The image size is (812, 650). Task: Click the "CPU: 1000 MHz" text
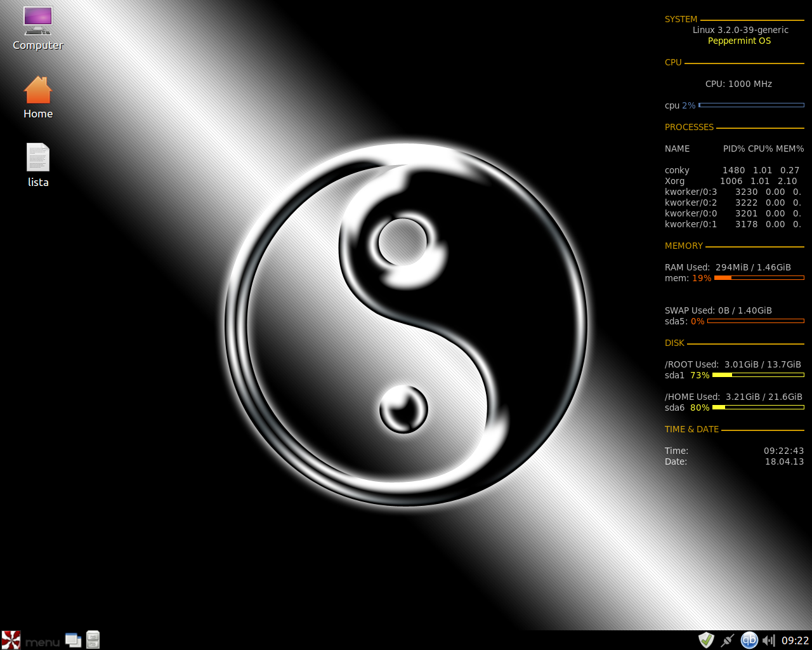(738, 84)
